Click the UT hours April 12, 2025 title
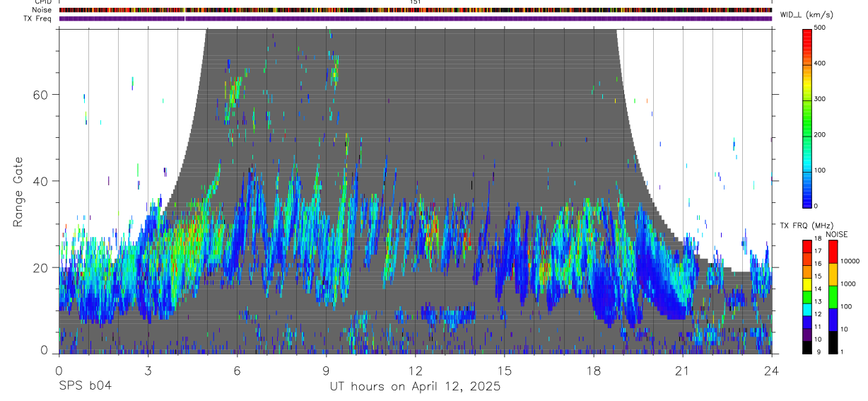This screenshot has width=868, height=401. coord(415,387)
